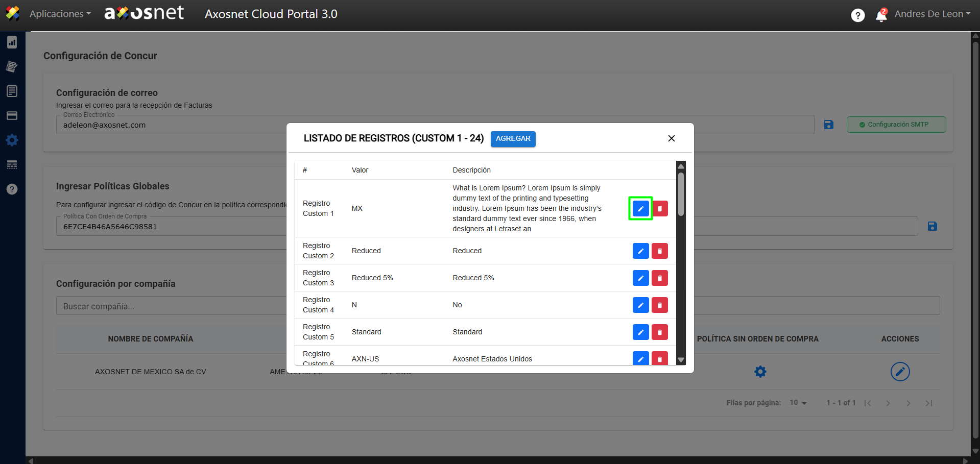This screenshot has width=980, height=464.
Task: Delete Registro Custom 1 with the trash button
Action: [x=660, y=208]
